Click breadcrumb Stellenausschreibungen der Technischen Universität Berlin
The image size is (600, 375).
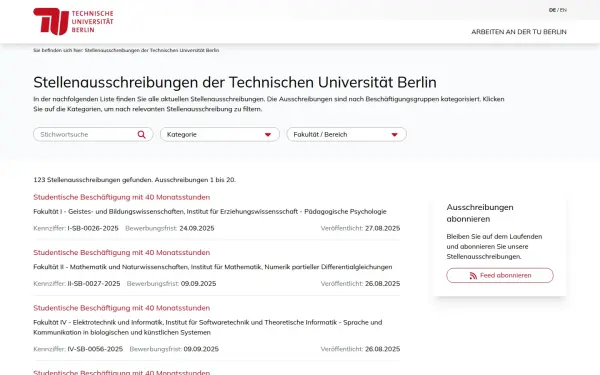coord(152,50)
